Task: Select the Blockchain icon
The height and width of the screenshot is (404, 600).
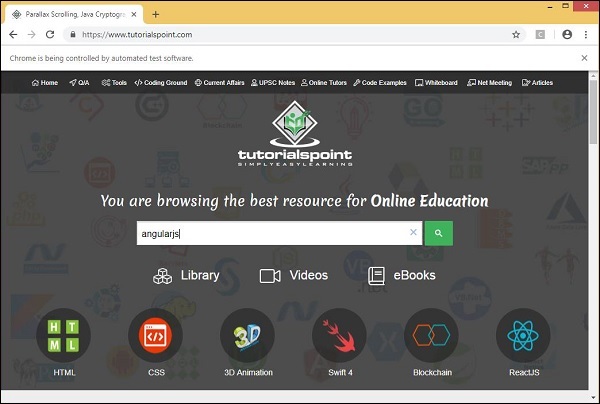Action: click(x=432, y=337)
